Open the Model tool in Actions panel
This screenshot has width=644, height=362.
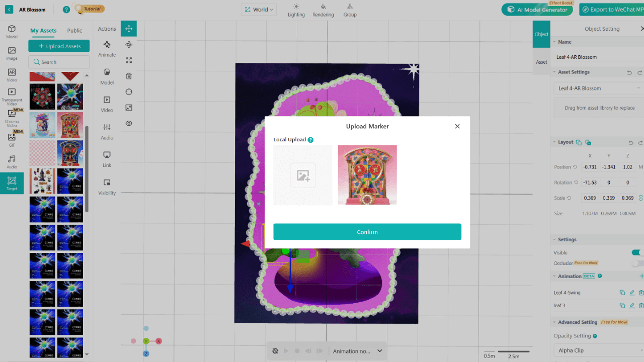(106, 77)
